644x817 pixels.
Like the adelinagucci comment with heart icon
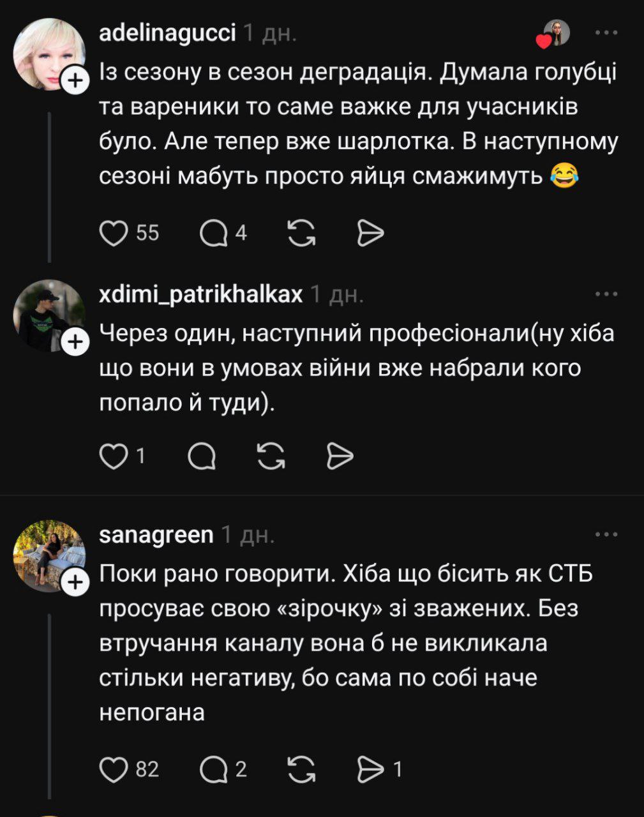114,234
